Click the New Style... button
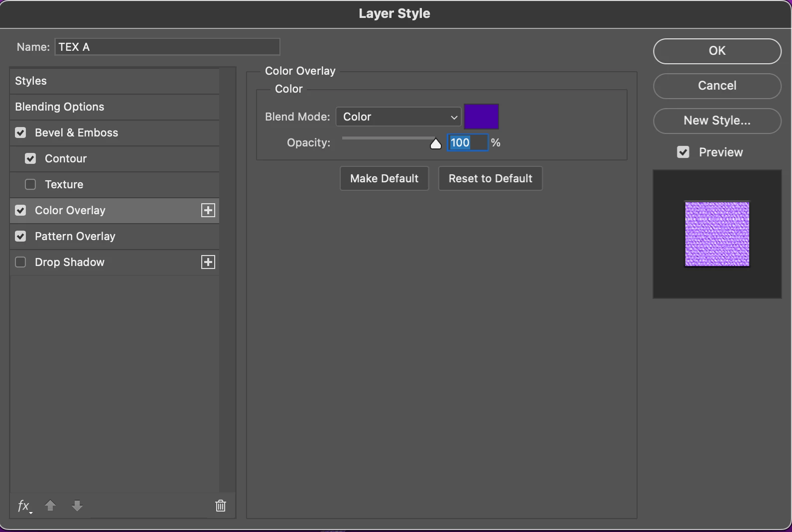The image size is (792, 532). pyautogui.click(x=717, y=121)
